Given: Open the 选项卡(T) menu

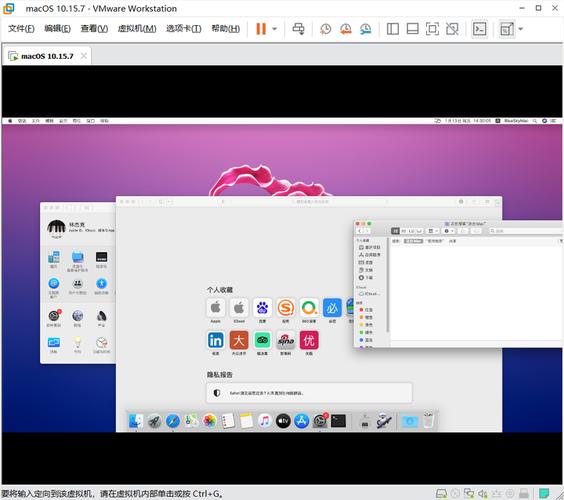Looking at the screenshot, I should click(x=183, y=28).
